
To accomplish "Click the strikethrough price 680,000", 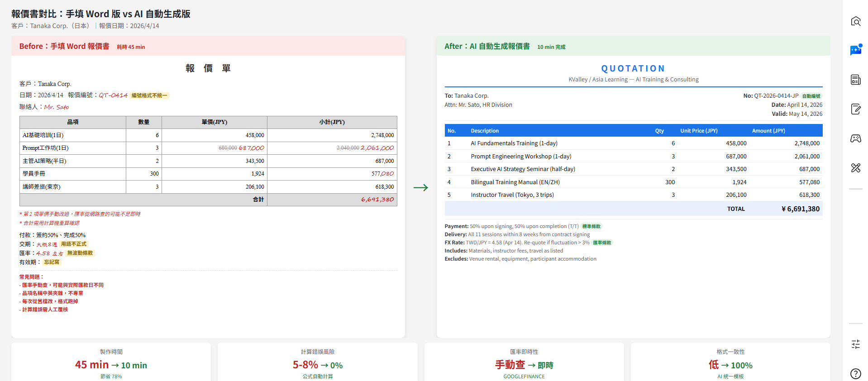I will [228, 148].
